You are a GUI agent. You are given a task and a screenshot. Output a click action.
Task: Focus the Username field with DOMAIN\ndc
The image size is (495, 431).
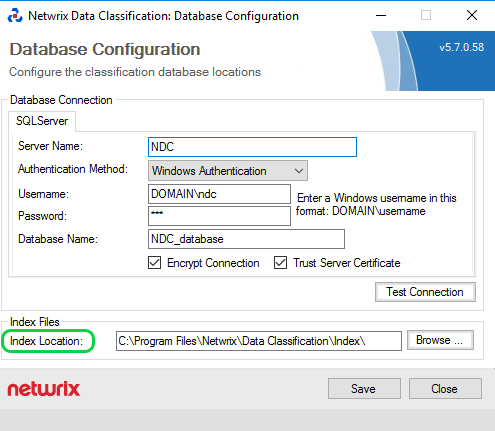click(x=219, y=194)
